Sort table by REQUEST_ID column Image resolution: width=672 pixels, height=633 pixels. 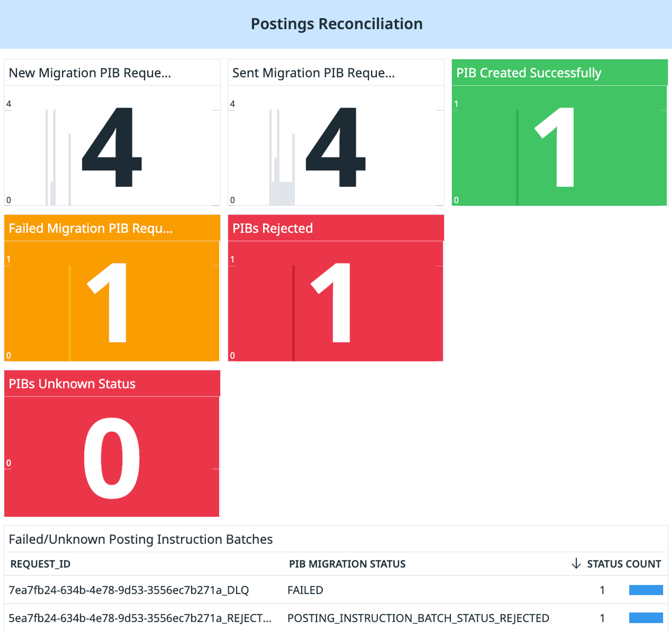[x=40, y=564]
